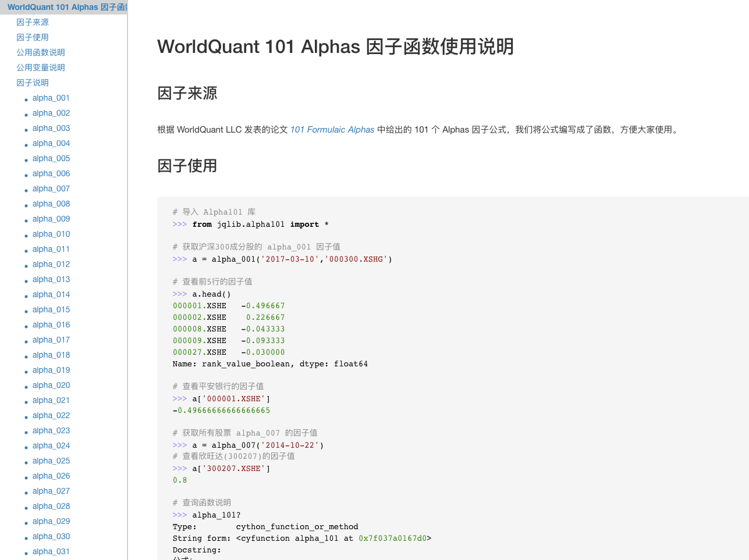Open 公用变量说明 in the sidebar

pyautogui.click(x=40, y=67)
